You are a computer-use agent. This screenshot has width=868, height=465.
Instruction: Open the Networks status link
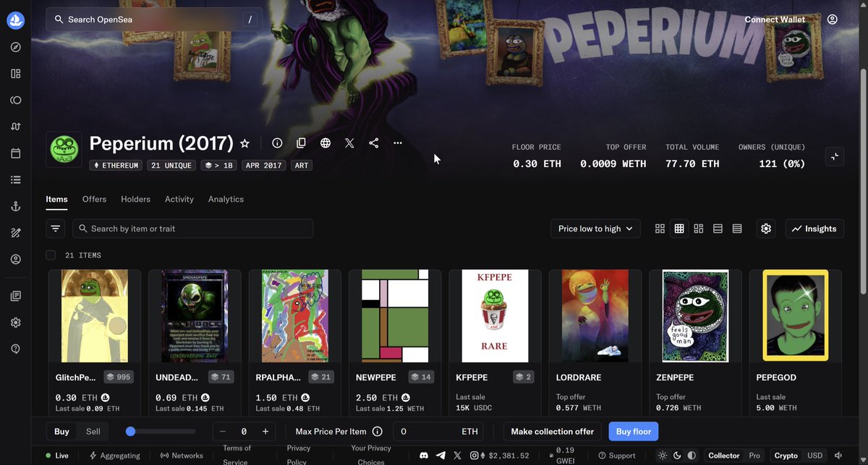coord(182,456)
